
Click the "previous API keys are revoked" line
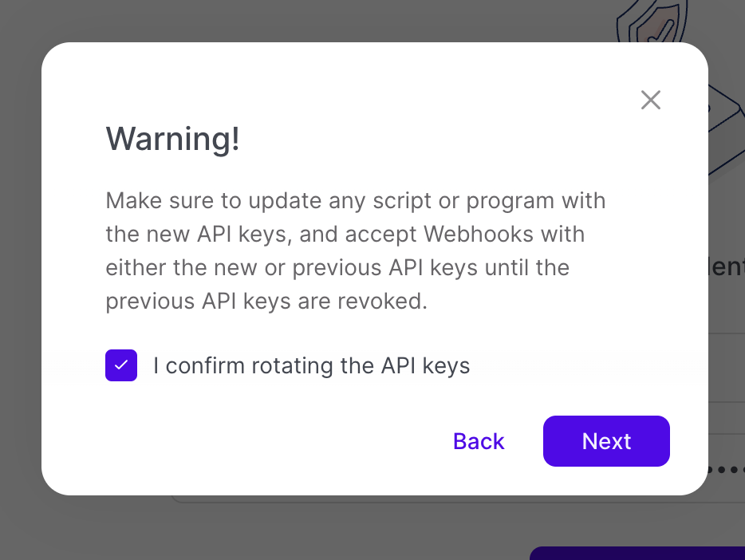click(266, 302)
